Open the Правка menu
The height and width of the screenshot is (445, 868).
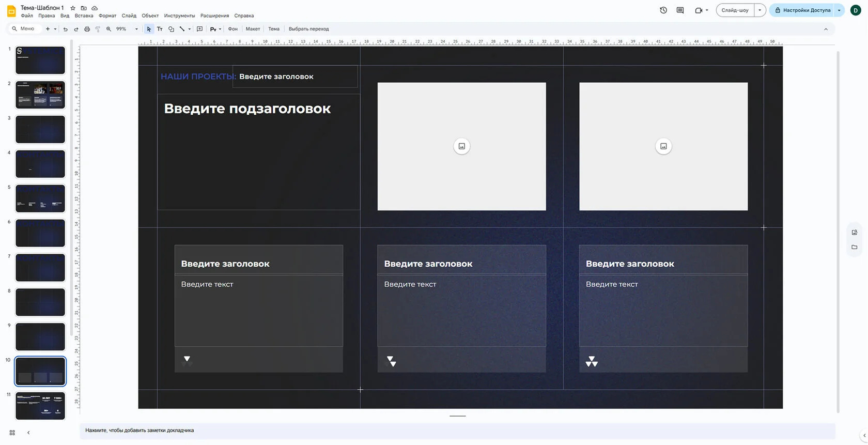click(47, 16)
